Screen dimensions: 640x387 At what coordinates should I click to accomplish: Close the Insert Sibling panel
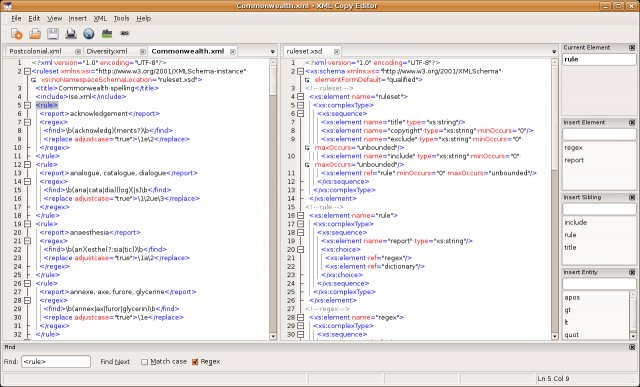[x=632, y=198]
